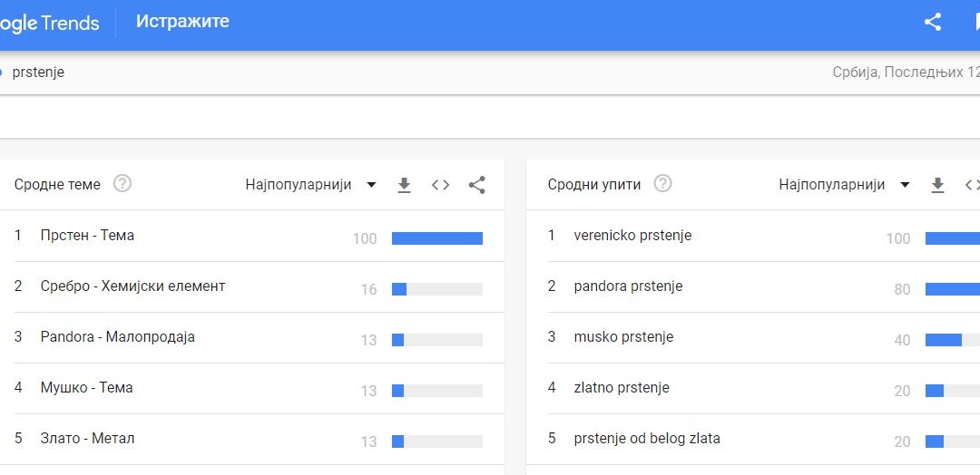Click the prstenje search term field
Image resolution: width=980 pixels, height=475 pixels.
(x=38, y=73)
